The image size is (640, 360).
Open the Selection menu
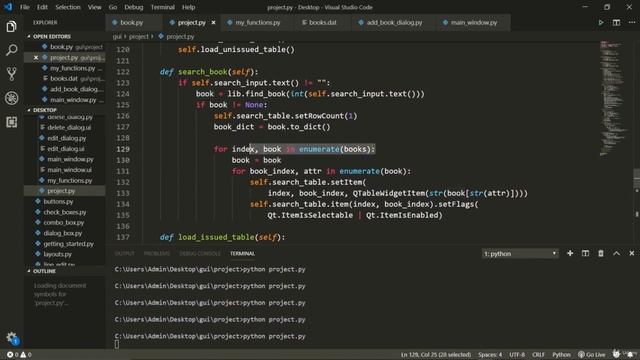68,7
